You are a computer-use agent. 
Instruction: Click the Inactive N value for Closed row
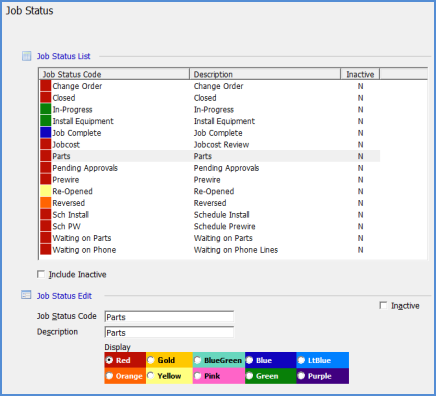(360, 98)
